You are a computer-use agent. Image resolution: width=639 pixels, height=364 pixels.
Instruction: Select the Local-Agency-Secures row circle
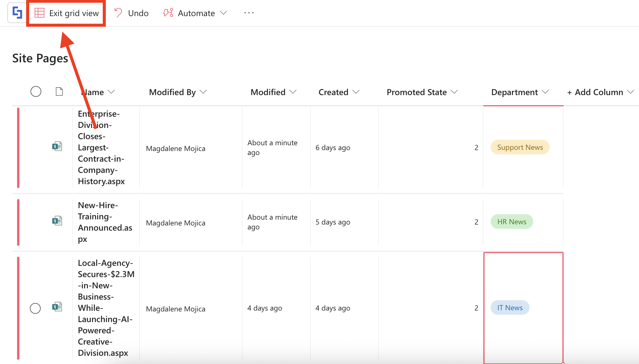click(x=35, y=308)
